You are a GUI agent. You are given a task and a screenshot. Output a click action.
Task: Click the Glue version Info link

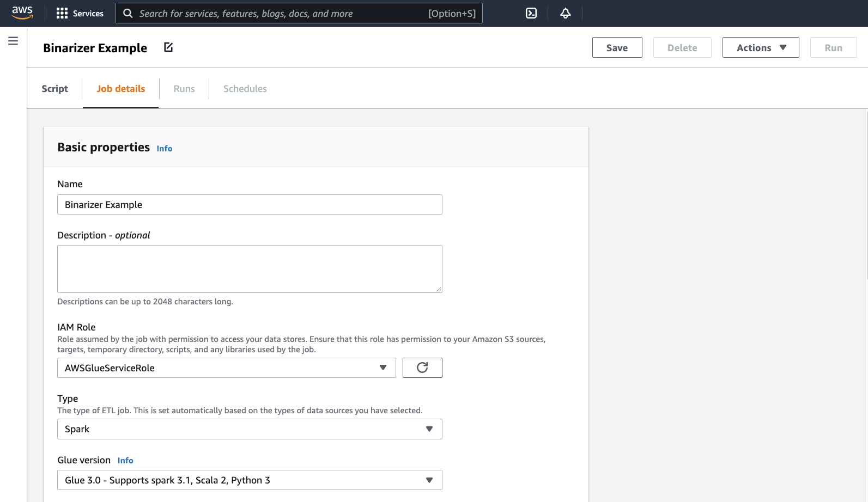[x=125, y=461]
